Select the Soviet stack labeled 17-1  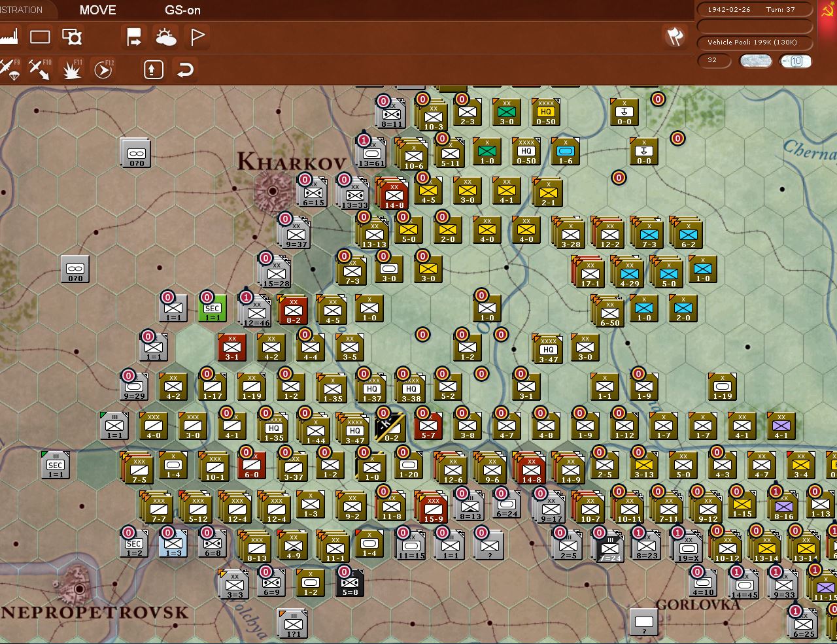coord(589,271)
